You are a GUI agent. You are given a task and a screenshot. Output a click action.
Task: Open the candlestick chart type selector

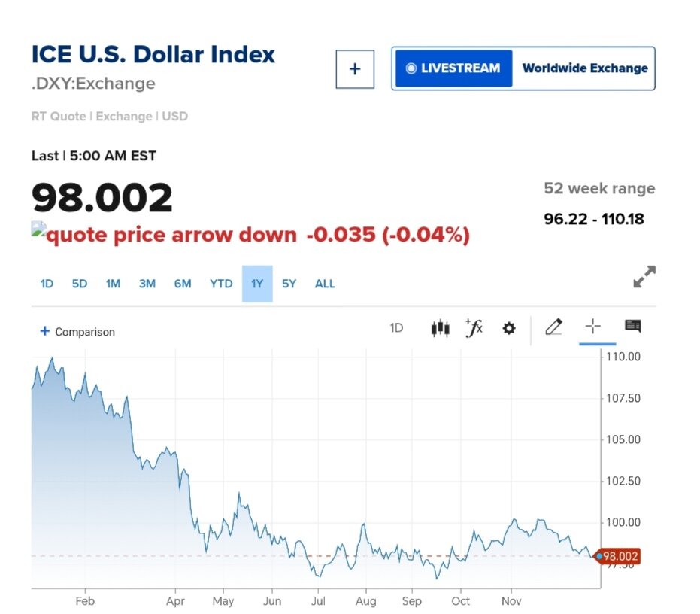click(440, 328)
